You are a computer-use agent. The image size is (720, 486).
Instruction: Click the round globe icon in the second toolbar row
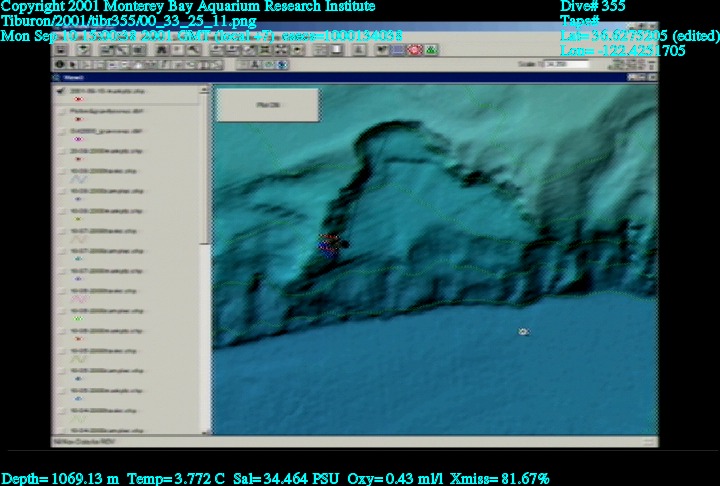[283, 65]
